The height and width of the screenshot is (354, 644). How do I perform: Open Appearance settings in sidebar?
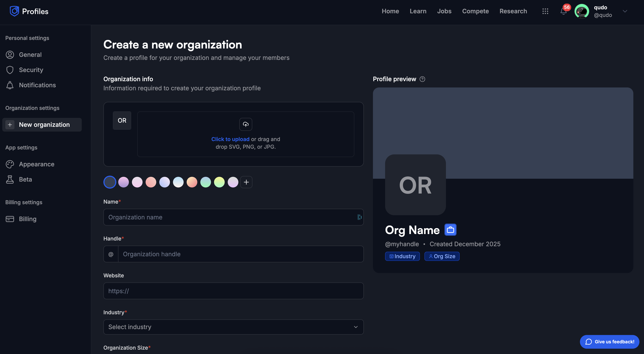click(x=36, y=164)
